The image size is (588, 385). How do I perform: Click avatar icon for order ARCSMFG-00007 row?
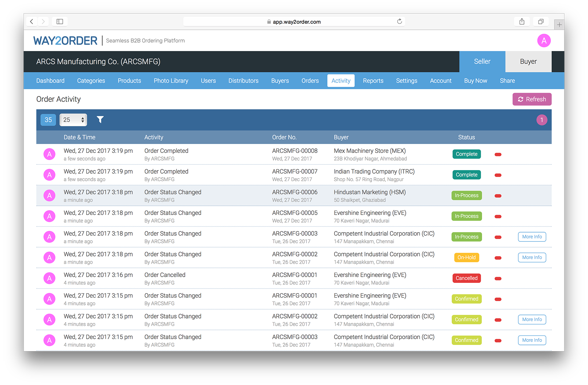click(50, 175)
